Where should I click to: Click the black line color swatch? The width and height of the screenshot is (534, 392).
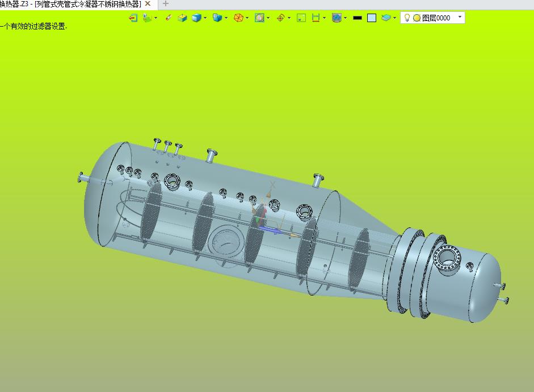click(358, 18)
